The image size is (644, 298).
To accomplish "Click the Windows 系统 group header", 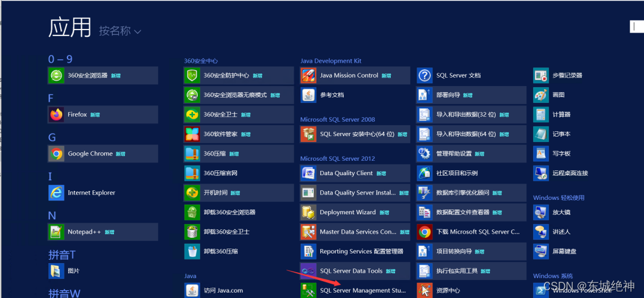I will (x=553, y=276).
